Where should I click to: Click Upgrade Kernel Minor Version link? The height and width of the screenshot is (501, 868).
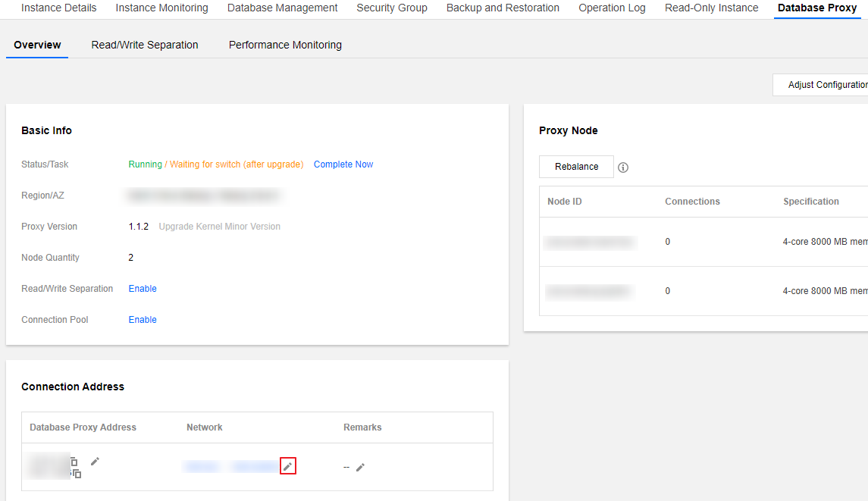point(219,227)
